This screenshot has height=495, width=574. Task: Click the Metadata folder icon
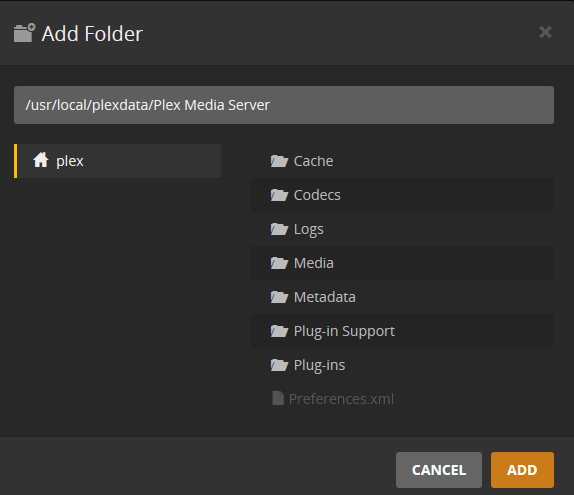(279, 297)
